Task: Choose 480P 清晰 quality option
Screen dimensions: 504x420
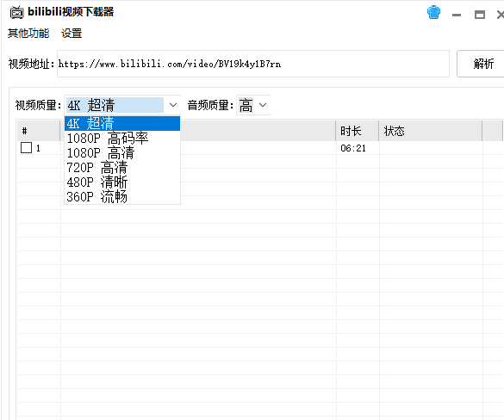Action: click(122, 182)
